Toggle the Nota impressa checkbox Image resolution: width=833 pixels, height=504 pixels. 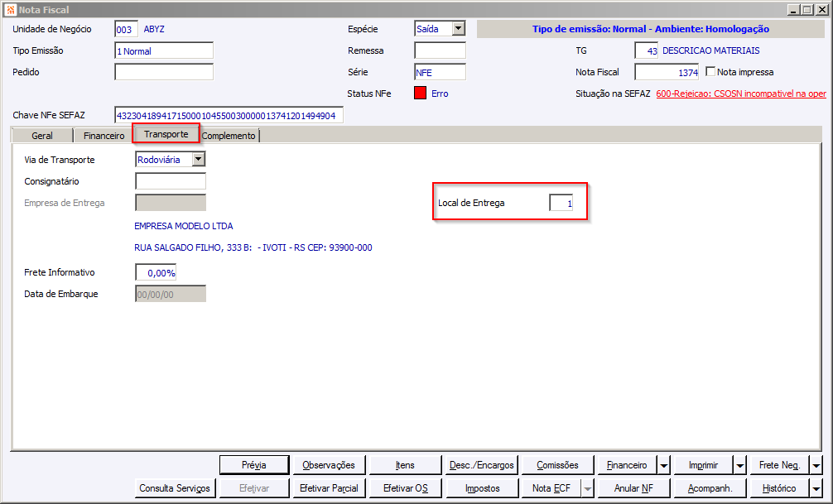click(710, 71)
